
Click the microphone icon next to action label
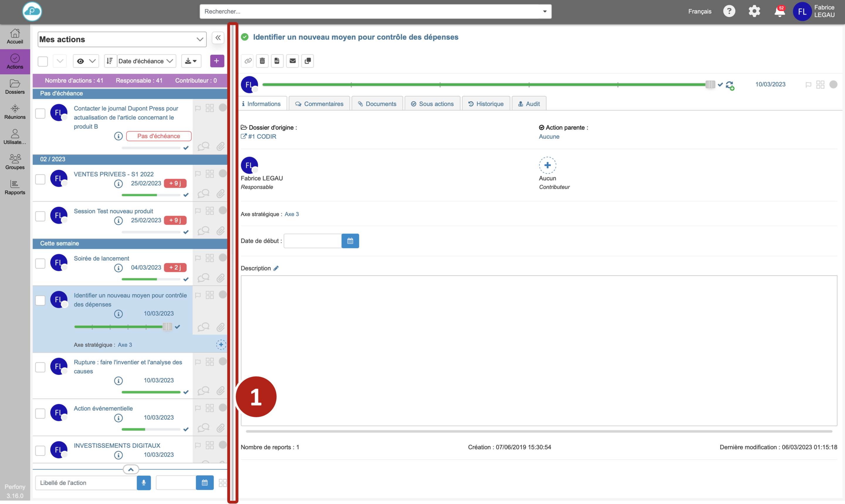[x=144, y=483]
